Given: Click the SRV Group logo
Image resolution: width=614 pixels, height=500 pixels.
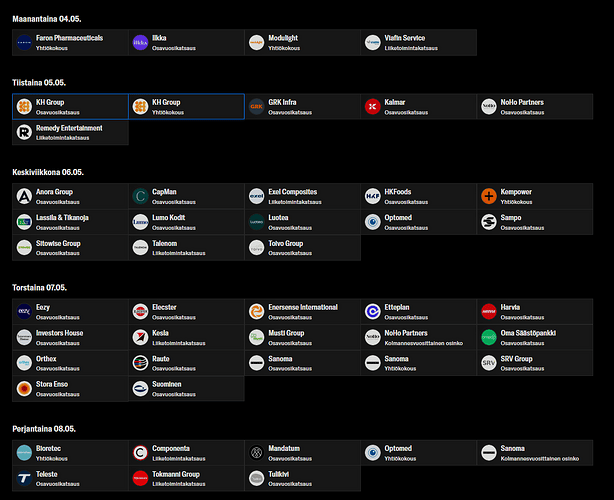Looking at the screenshot, I should click(x=489, y=363).
